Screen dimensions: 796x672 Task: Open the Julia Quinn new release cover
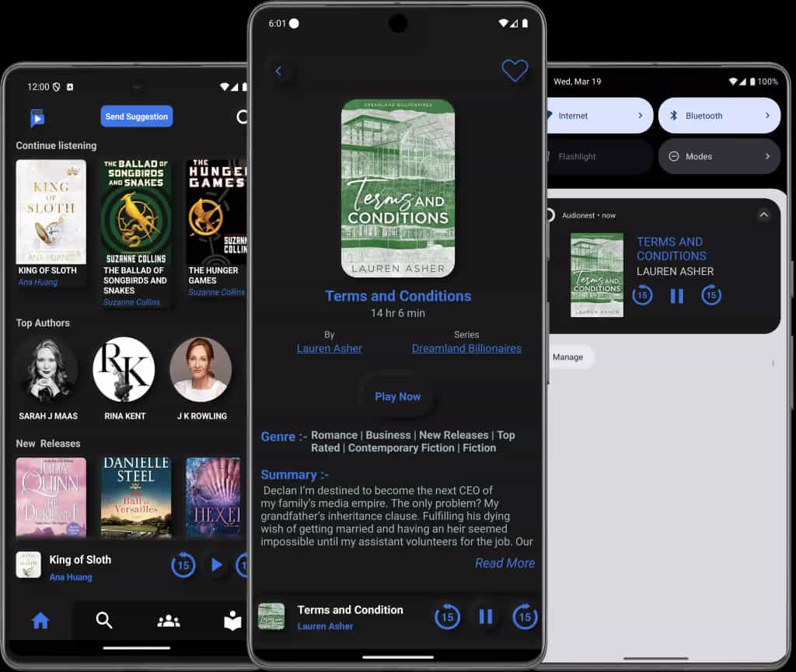[51, 496]
